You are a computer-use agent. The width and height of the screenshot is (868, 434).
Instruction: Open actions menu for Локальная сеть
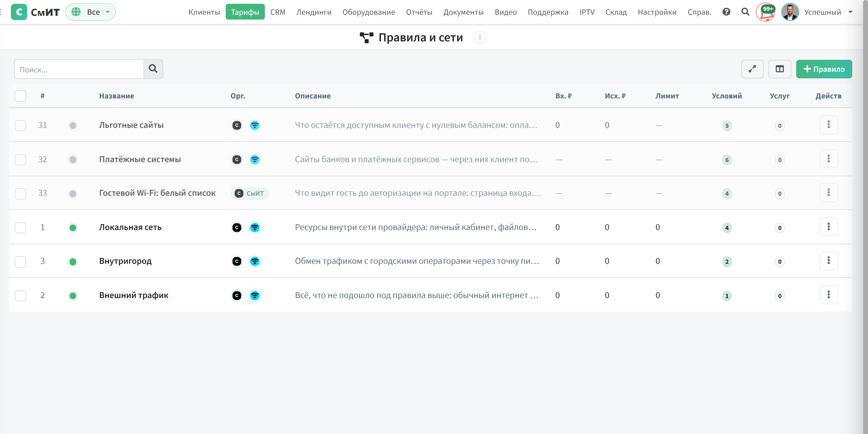point(829,227)
